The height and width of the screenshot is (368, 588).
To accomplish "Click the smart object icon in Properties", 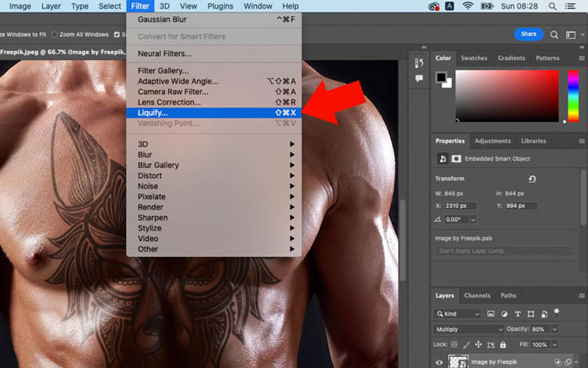I will (x=442, y=158).
